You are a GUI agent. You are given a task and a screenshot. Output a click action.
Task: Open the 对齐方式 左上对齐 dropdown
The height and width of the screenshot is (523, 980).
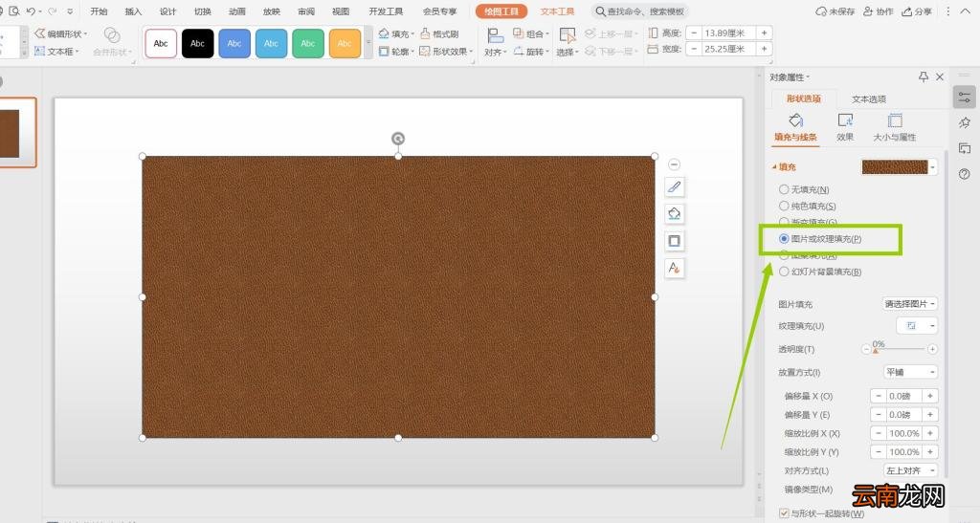point(910,470)
